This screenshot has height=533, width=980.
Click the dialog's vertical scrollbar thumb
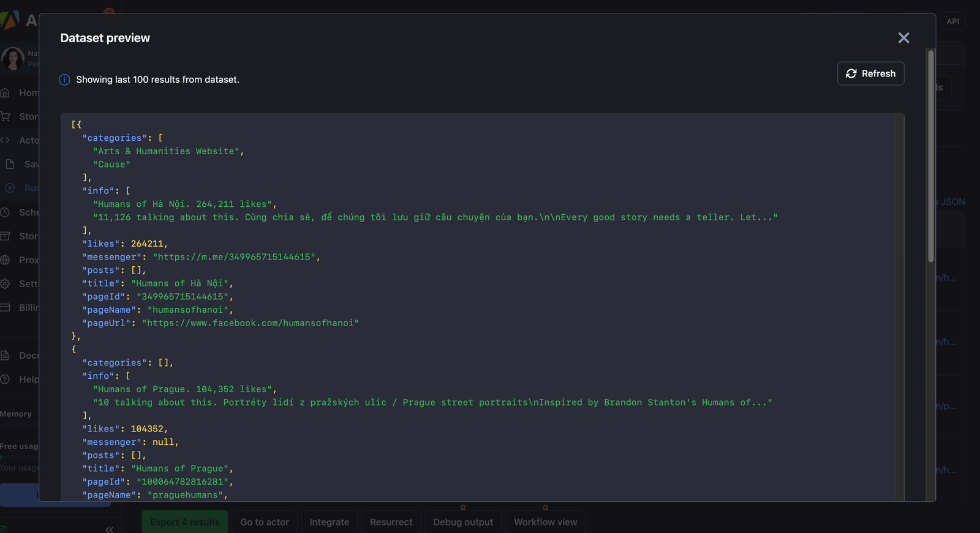[x=930, y=156]
